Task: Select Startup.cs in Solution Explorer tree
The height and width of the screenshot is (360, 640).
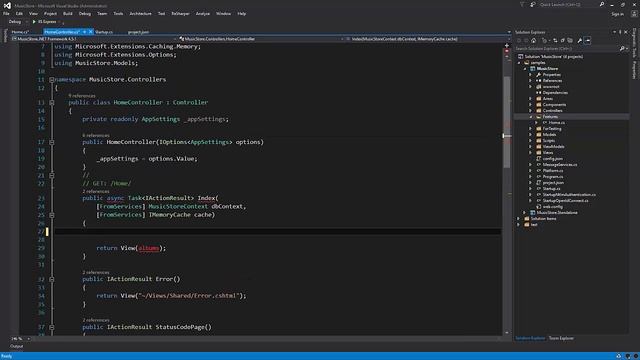Action: tap(551, 189)
